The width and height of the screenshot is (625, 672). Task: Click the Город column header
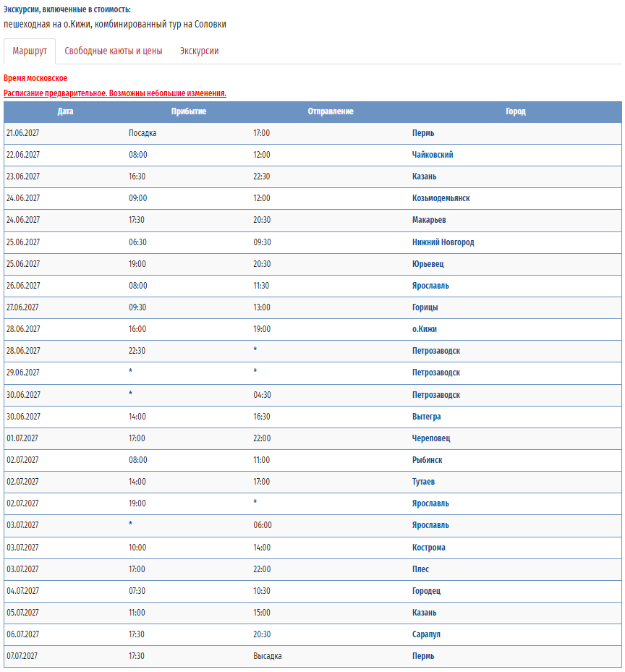515,111
